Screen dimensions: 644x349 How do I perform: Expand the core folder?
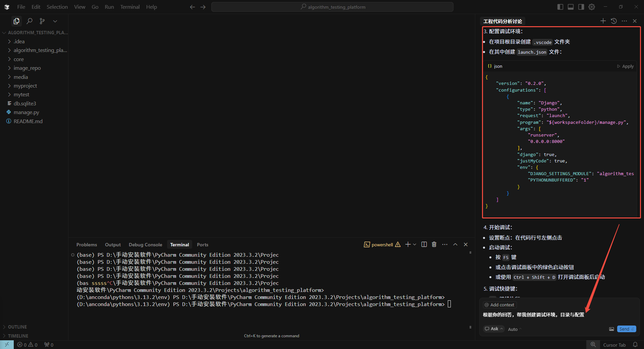tap(19, 59)
